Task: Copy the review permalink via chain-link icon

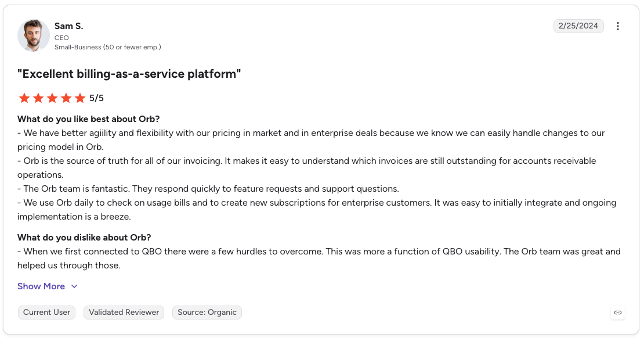Action: [617, 313]
